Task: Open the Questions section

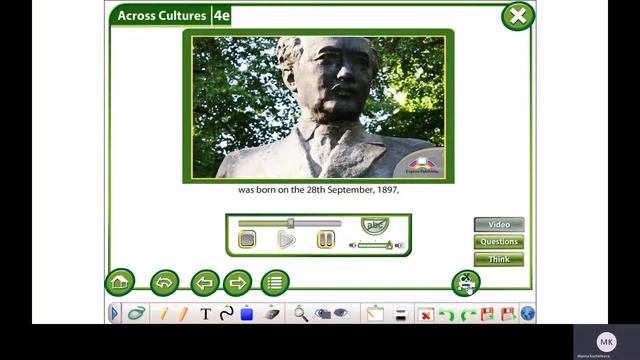Action: click(x=499, y=242)
